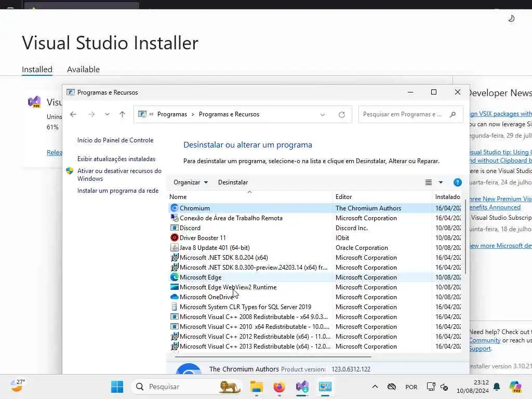The height and width of the screenshot is (399, 532).
Task: Select the Chromium program icon row
Action: 175,208
